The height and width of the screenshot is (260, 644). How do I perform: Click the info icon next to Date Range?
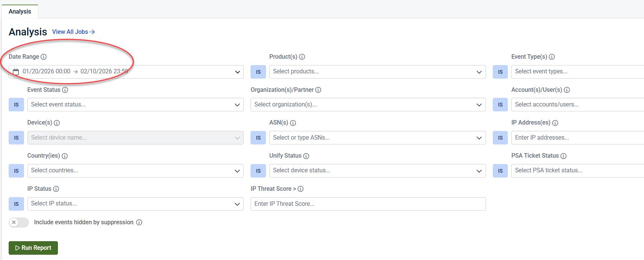(44, 57)
